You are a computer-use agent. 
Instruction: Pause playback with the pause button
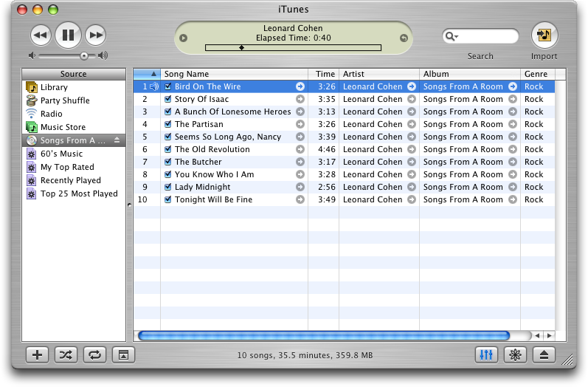pos(69,35)
